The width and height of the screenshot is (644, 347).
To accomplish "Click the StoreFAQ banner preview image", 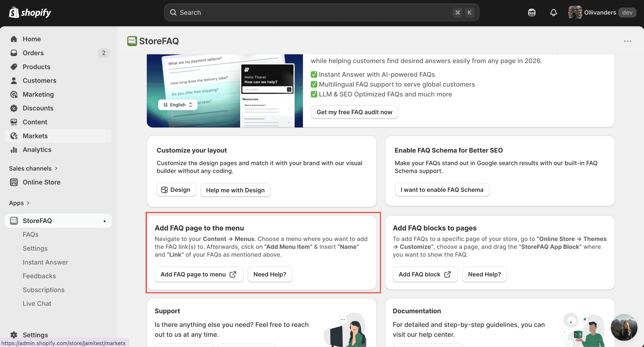I will tap(225, 91).
